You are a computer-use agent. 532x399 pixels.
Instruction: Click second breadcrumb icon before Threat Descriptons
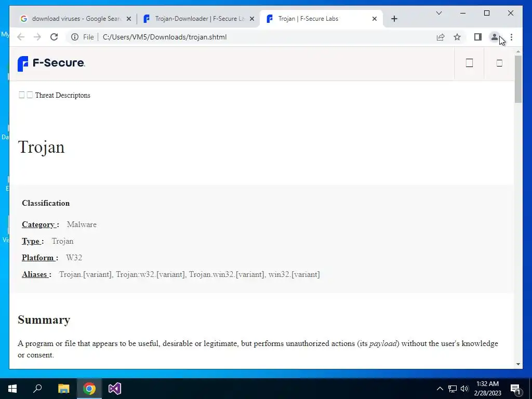(30, 95)
